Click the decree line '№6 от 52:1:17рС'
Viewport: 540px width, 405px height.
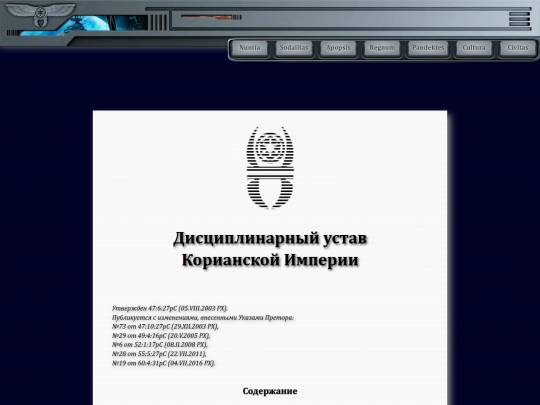tap(160, 344)
